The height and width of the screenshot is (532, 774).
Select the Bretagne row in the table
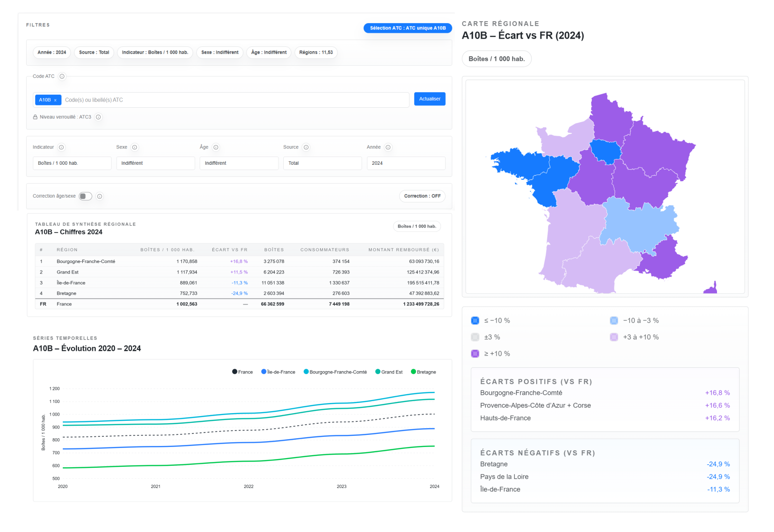[239, 293]
